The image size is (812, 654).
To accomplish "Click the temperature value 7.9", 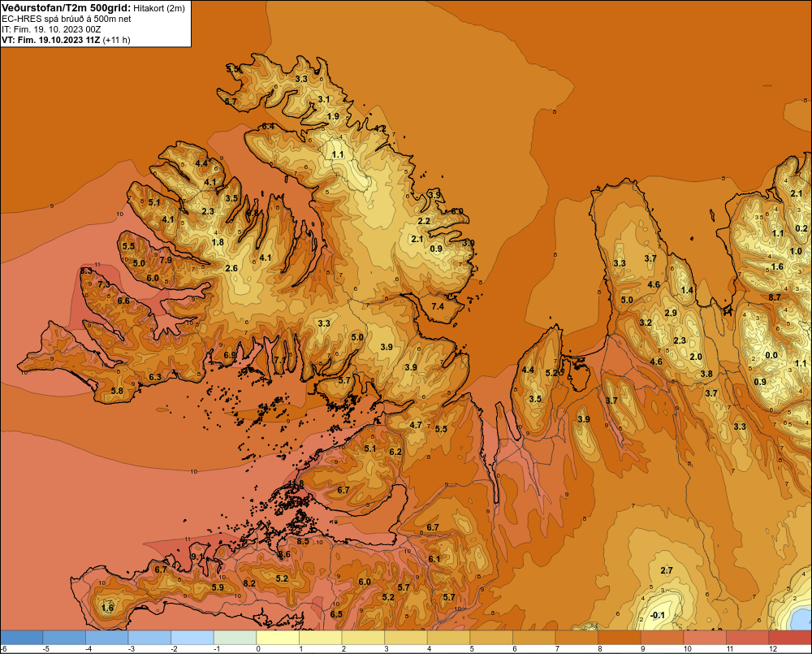I will (166, 260).
